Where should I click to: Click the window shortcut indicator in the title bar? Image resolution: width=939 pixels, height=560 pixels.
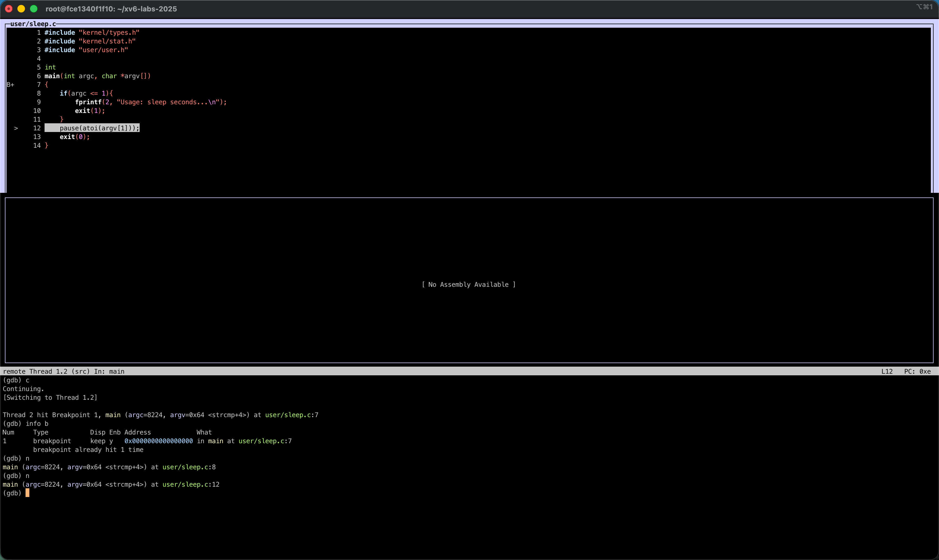tap(924, 7)
